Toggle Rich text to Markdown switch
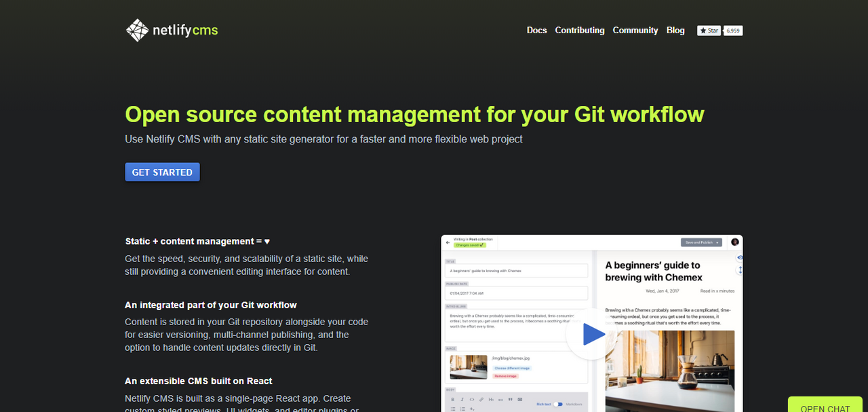 (558, 404)
